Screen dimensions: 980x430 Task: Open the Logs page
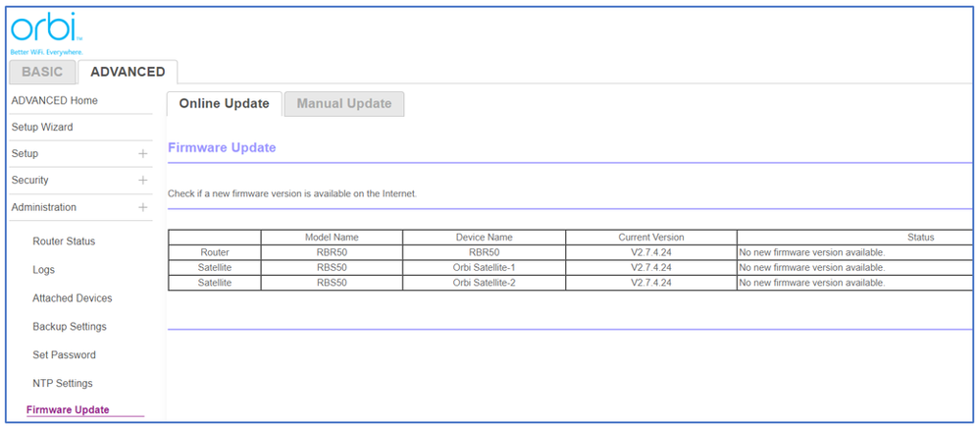[44, 270]
